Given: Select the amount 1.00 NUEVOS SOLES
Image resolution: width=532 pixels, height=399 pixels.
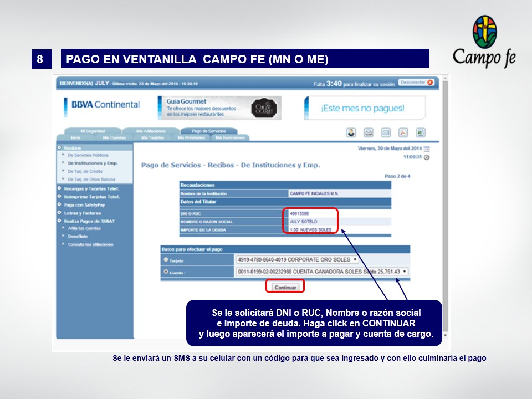Looking at the screenshot, I should pyautogui.click(x=310, y=229).
